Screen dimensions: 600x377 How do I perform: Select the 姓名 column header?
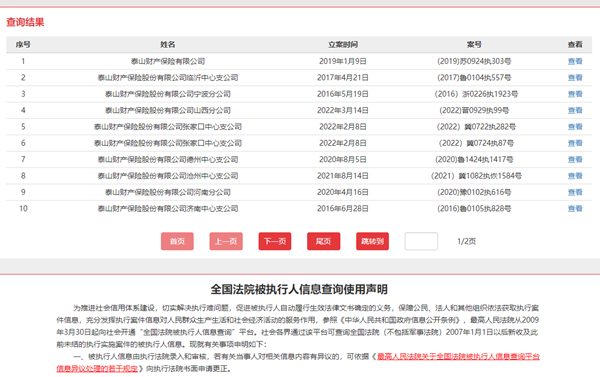pos(168,45)
